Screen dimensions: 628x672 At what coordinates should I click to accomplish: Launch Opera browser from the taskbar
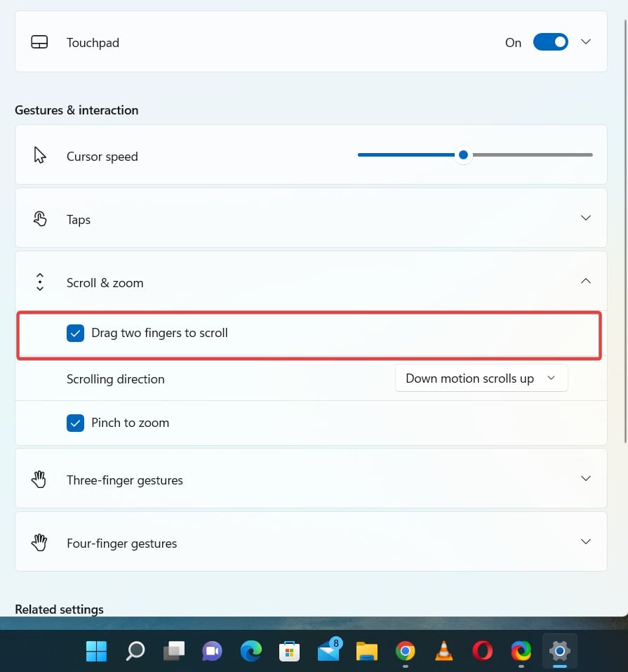[x=482, y=651]
